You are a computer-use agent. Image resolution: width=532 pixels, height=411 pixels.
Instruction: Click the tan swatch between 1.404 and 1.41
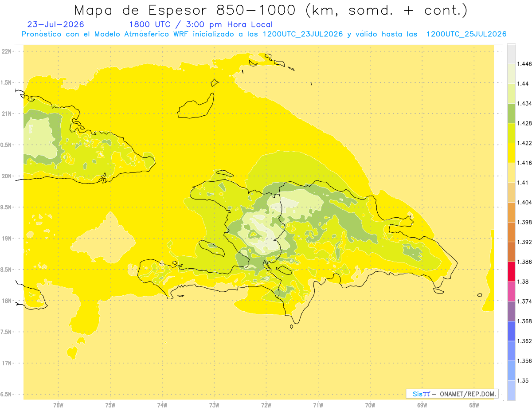(511, 192)
